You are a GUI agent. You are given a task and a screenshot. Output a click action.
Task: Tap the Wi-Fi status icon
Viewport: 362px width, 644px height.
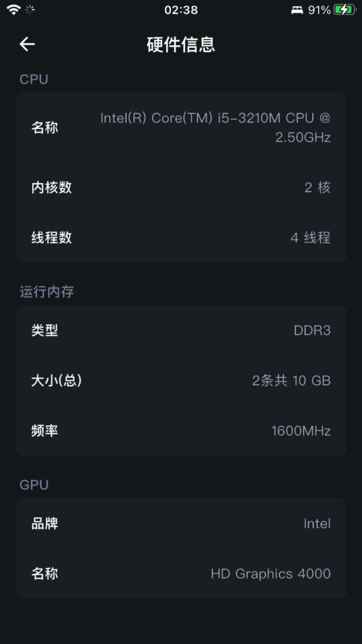[x=14, y=10]
